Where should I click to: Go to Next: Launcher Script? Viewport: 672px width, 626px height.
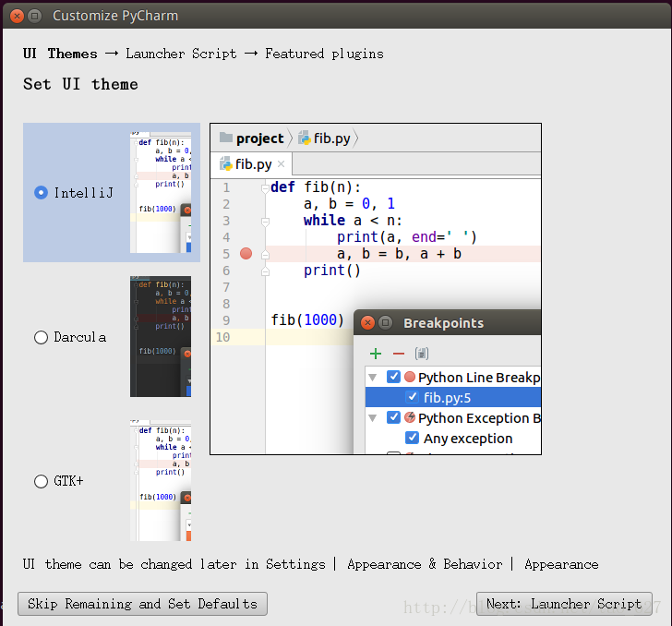(564, 604)
